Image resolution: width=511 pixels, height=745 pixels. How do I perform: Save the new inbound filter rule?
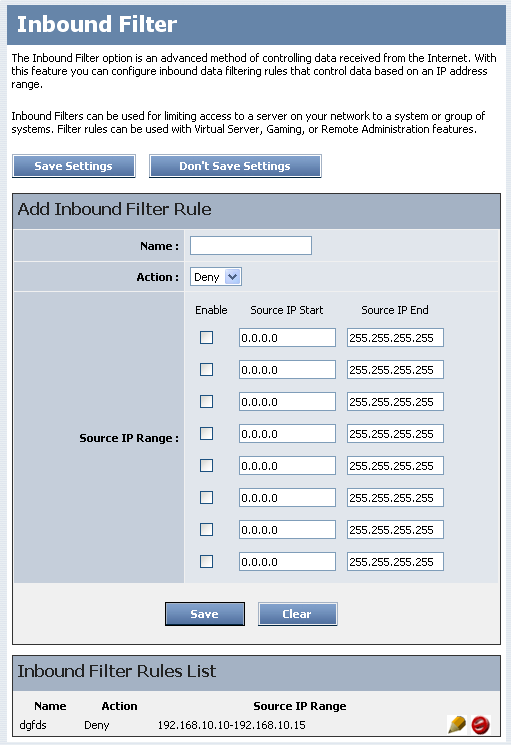coord(205,614)
